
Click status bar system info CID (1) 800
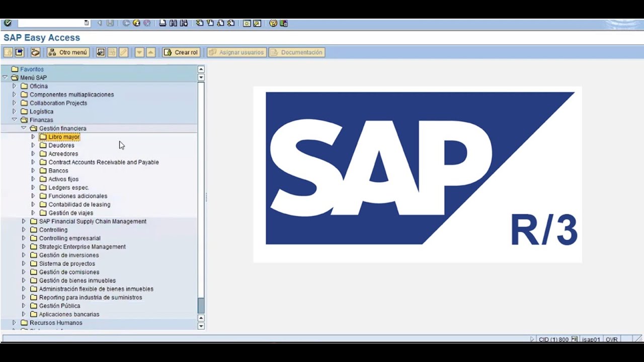click(x=553, y=339)
